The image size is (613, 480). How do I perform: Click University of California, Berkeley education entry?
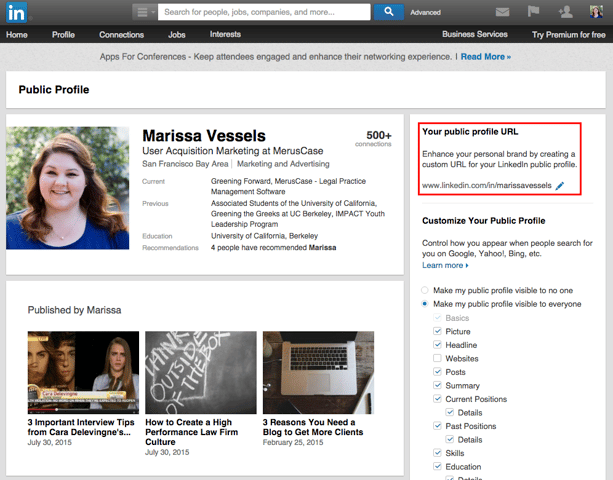click(264, 236)
